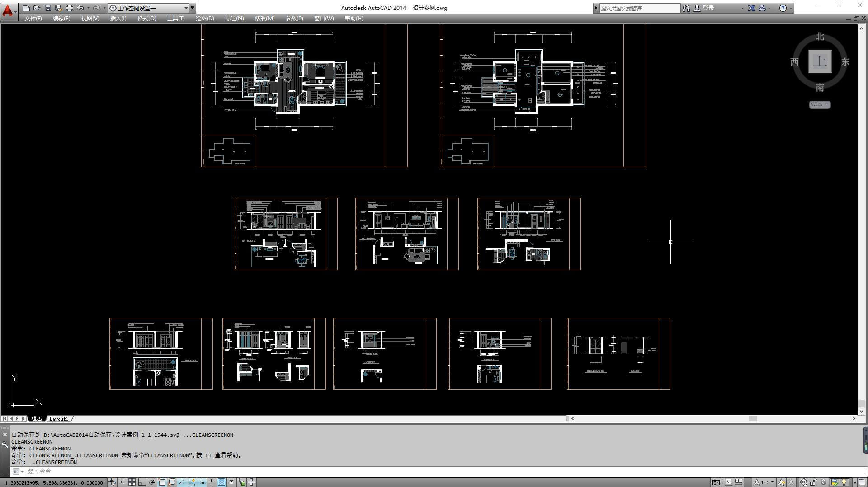
Task: Open the 标注(N) menu
Action: click(x=234, y=19)
